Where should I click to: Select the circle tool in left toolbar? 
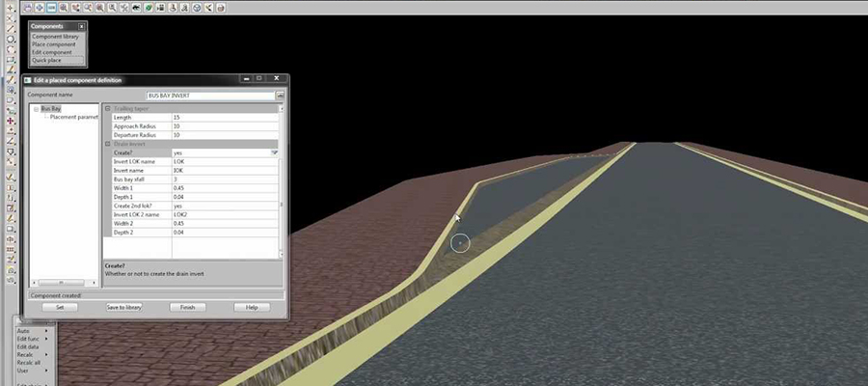point(10,40)
